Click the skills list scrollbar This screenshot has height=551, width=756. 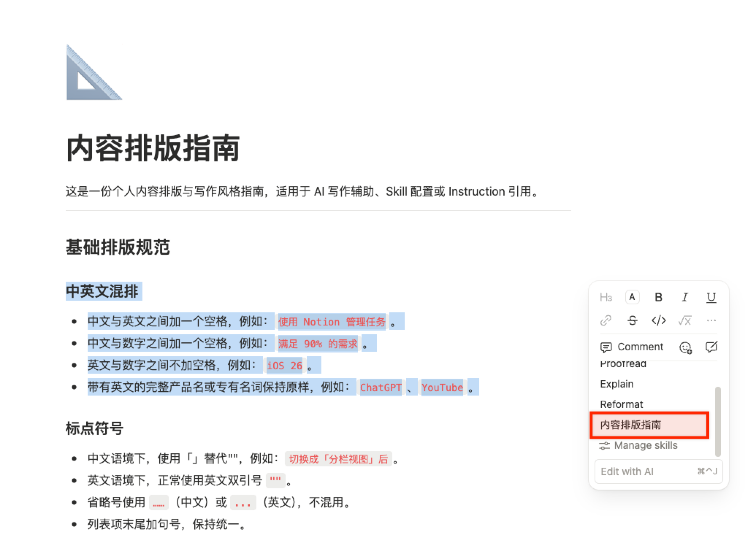[x=718, y=421]
